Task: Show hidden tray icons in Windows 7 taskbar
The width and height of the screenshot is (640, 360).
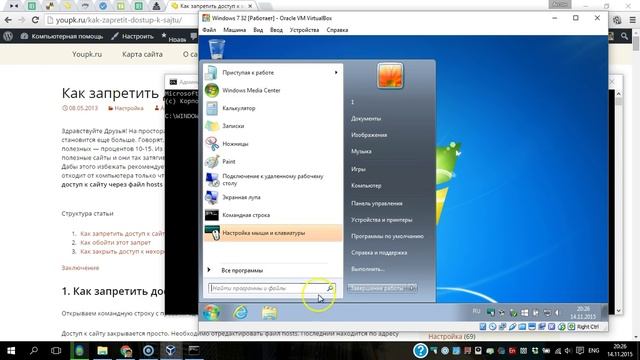Action: 557,313
